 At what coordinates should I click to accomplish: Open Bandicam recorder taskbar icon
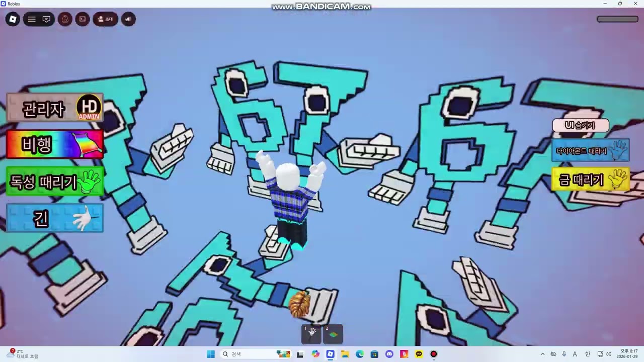(x=434, y=354)
